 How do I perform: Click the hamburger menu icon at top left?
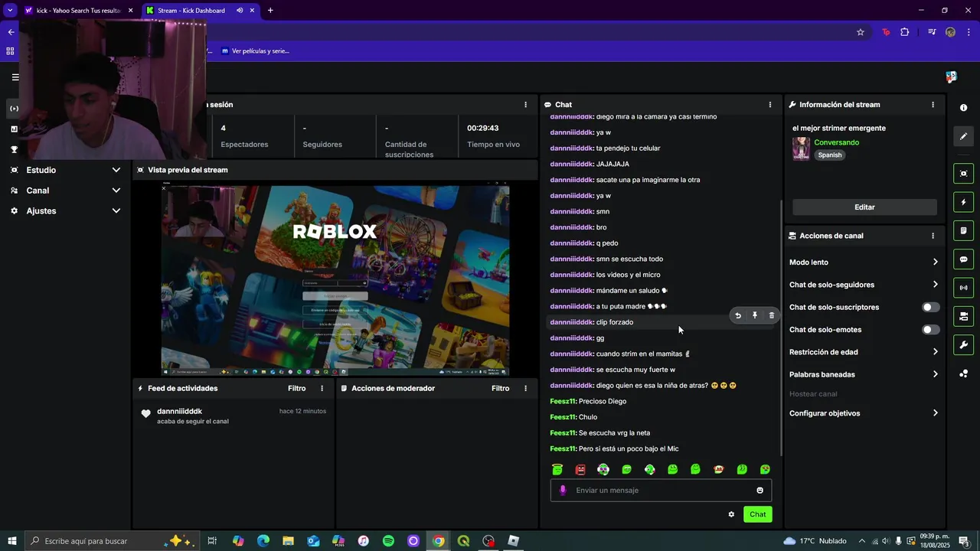[15, 77]
